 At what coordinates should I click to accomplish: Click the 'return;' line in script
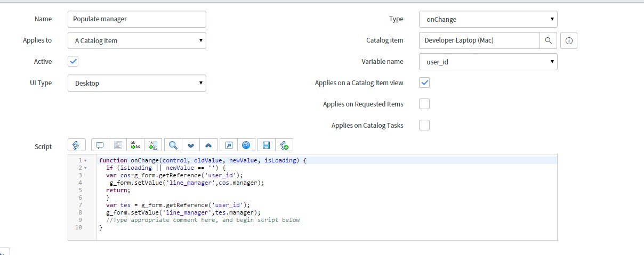118,190
